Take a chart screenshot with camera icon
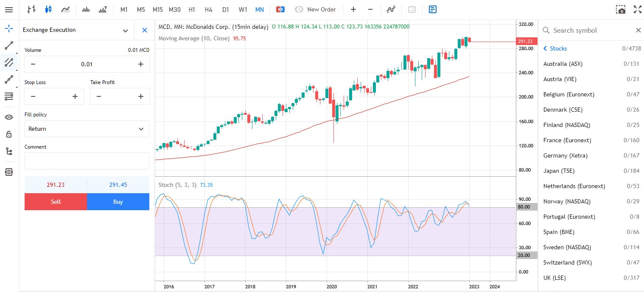This screenshot has width=644, height=293. (621, 9)
